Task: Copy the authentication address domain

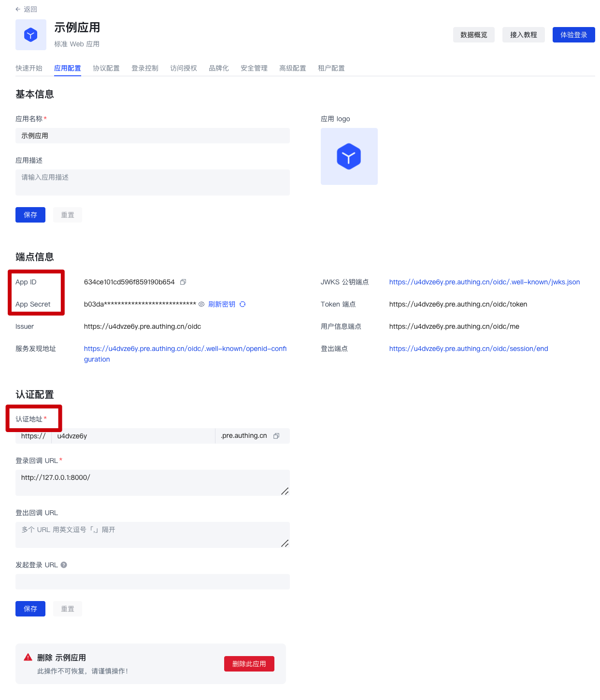Action: (x=276, y=436)
